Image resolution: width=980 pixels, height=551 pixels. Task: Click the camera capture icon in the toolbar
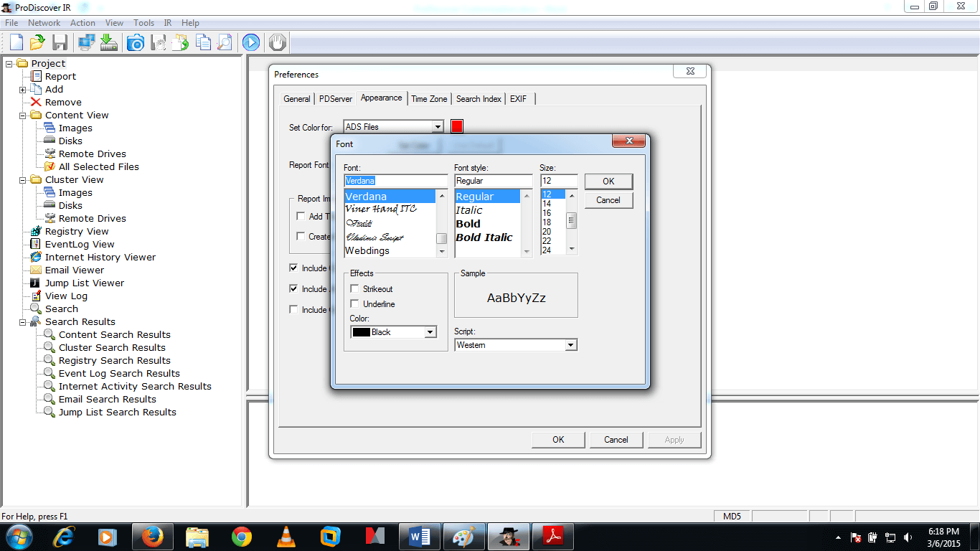pyautogui.click(x=134, y=42)
